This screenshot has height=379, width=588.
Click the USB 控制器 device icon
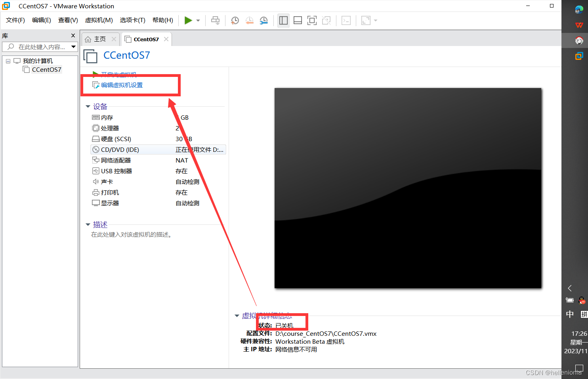click(x=95, y=171)
